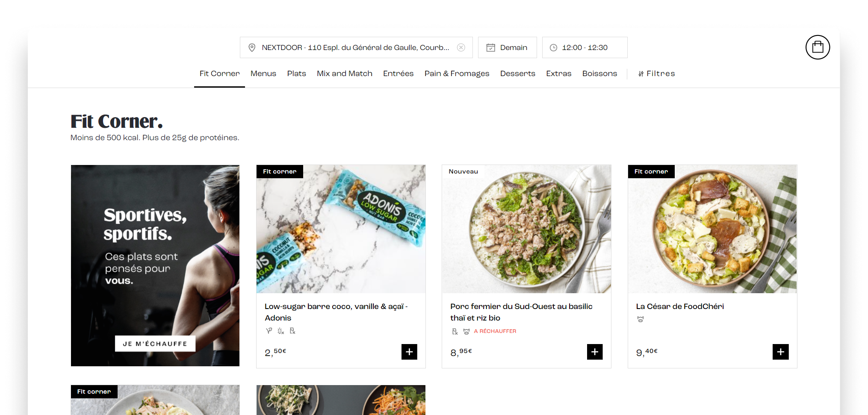Select the Boissons category

pos(599,74)
